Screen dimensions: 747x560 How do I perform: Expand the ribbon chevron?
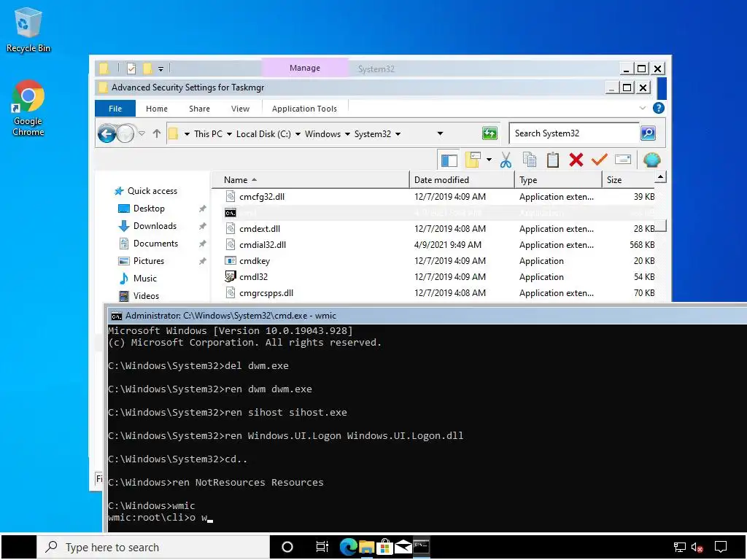tap(642, 108)
